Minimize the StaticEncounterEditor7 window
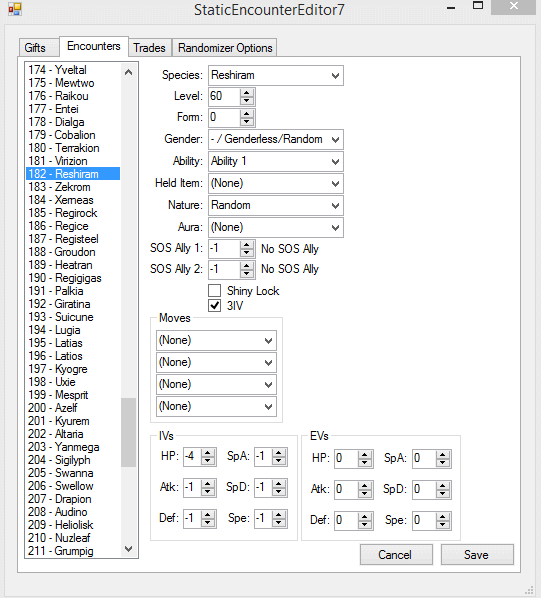The image size is (541, 598). click(451, 7)
